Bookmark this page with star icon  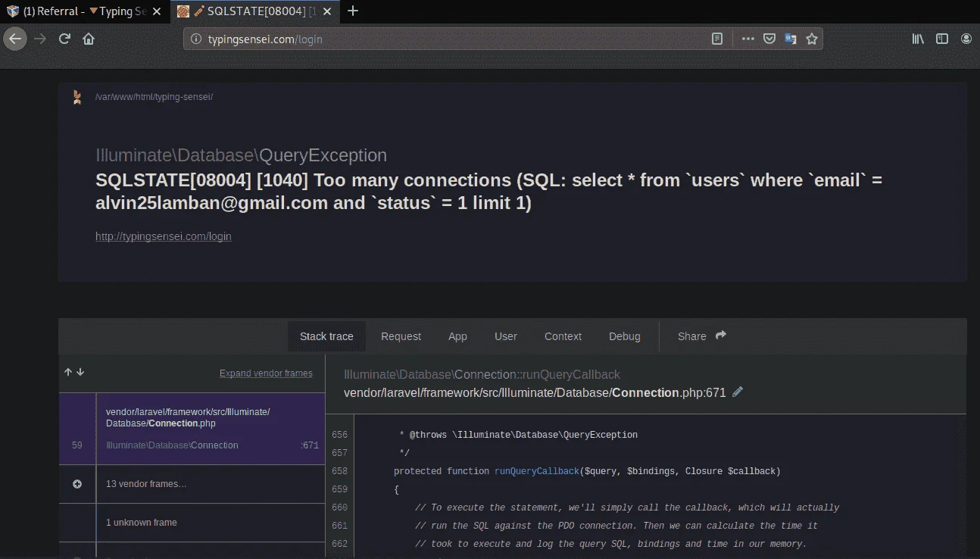click(812, 39)
